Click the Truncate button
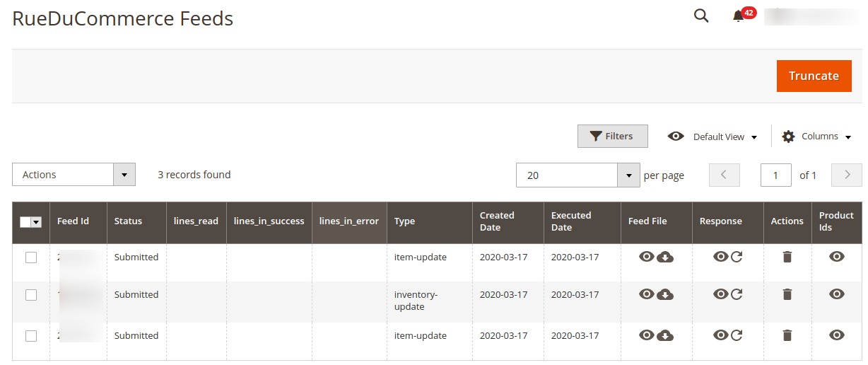Screen dimensions: 868x365 [x=814, y=76]
